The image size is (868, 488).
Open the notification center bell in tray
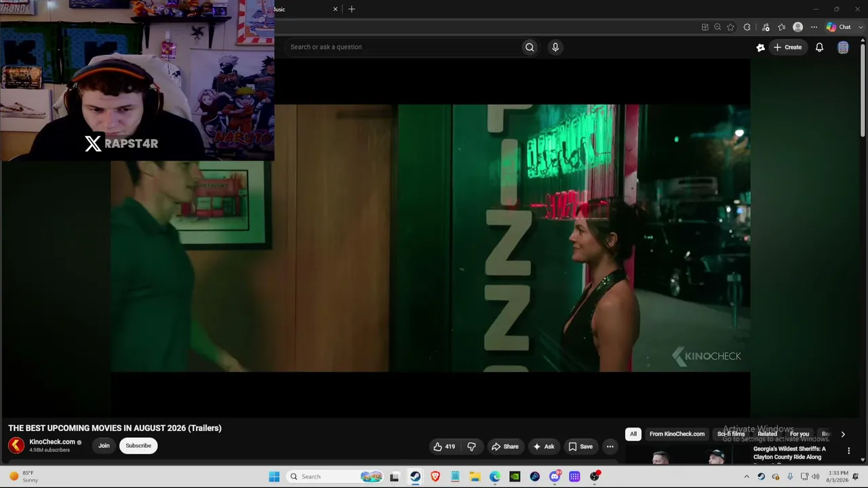855,476
